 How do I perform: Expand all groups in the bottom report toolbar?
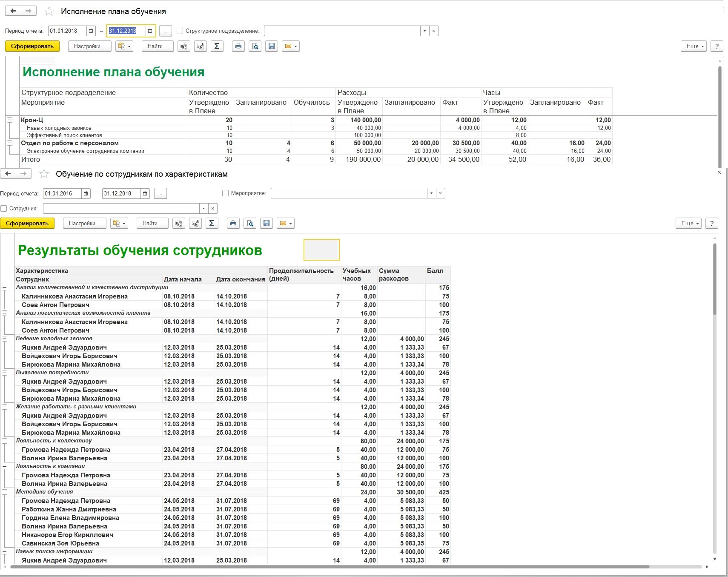pyautogui.click(x=195, y=224)
